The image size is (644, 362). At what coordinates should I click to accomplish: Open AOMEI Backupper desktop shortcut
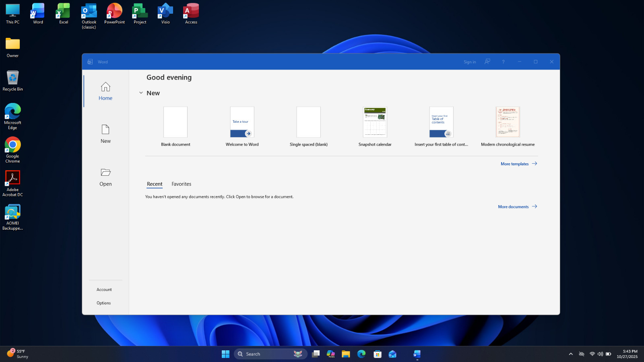tap(12, 217)
